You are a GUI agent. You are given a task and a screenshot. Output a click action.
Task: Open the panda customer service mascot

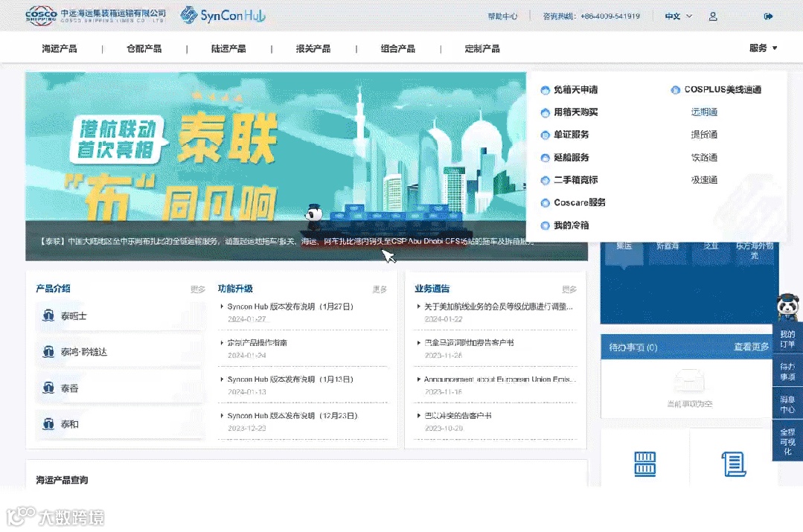(787, 308)
